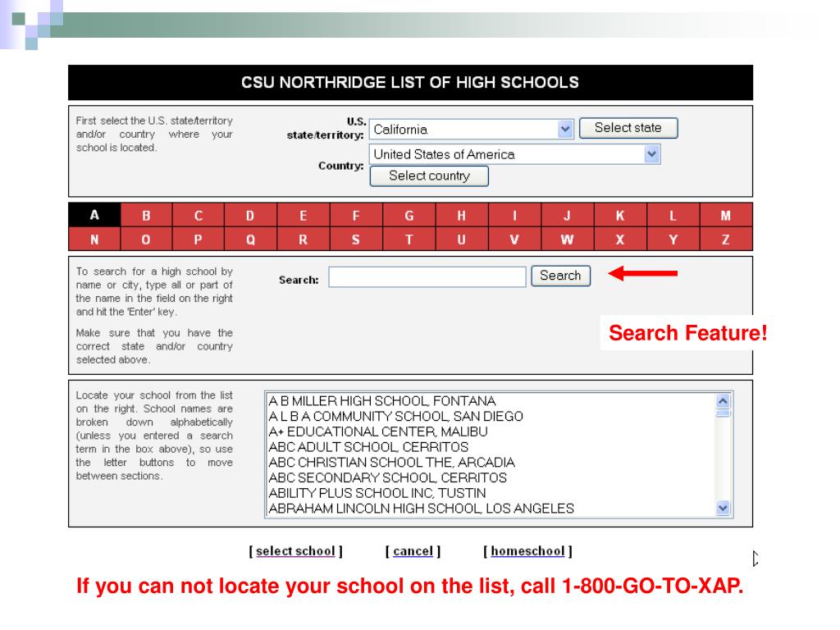Select letter H tab
The width and height of the screenshot is (840, 630).
462,215
